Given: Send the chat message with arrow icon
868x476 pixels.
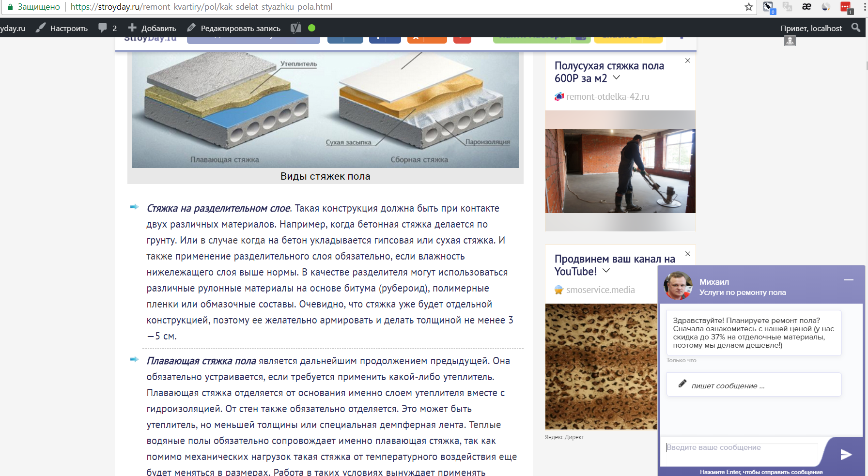Looking at the screenshot, I should click(x=846, y=454).
